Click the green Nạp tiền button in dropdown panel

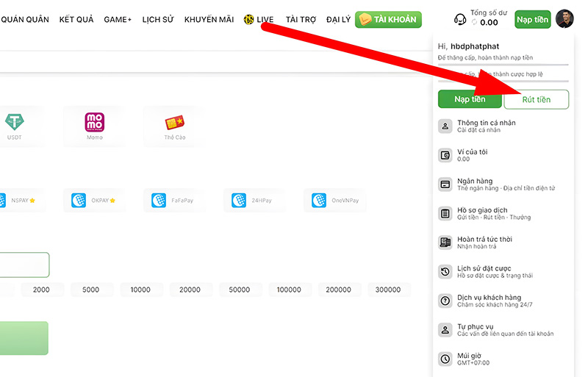click(470, 99)
